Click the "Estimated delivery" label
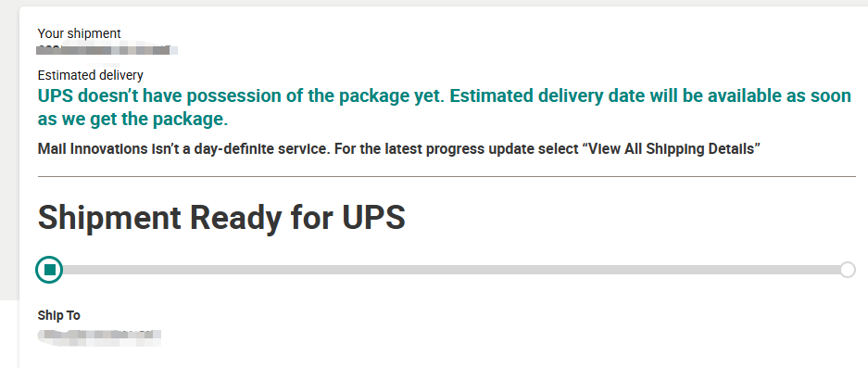 tap(90, 75)
